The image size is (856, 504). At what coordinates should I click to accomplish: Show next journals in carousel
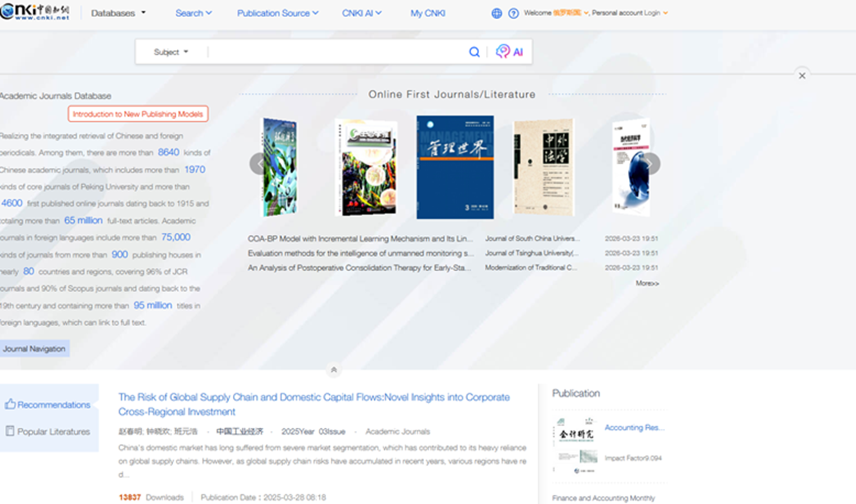(650, 164)
